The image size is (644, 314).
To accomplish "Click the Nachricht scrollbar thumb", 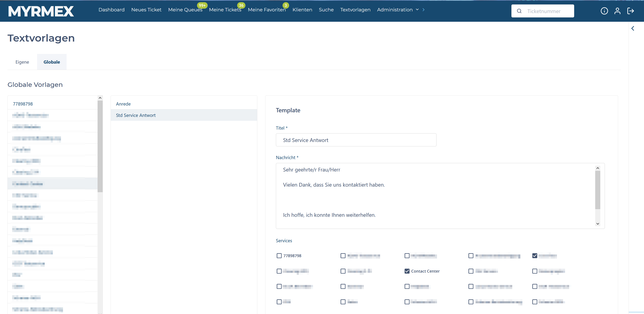I will [597, 190].
